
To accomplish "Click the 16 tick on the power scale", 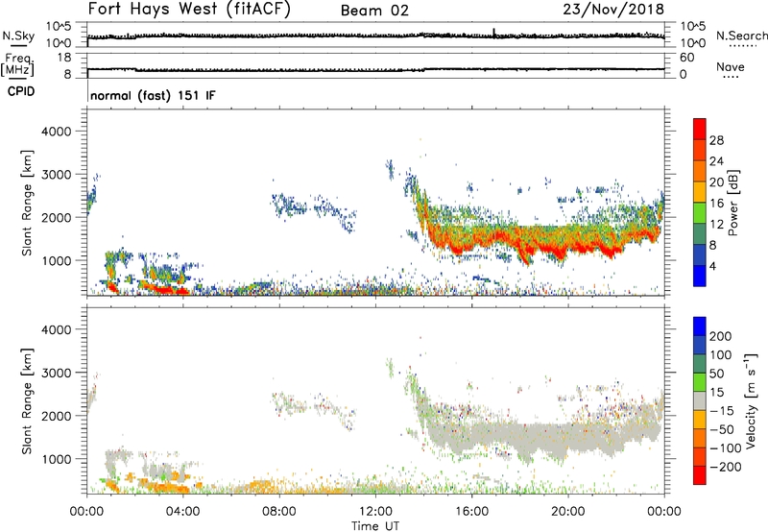I will (716, 204).
